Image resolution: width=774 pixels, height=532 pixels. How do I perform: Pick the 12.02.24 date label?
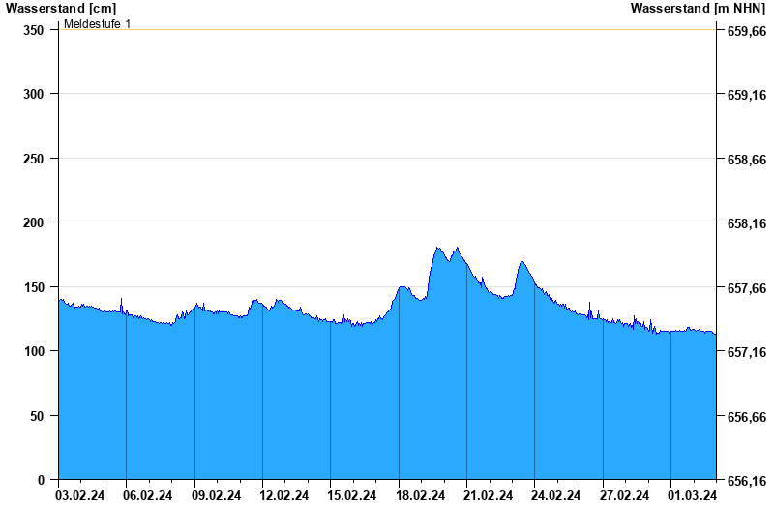click(x=285, y=496)
